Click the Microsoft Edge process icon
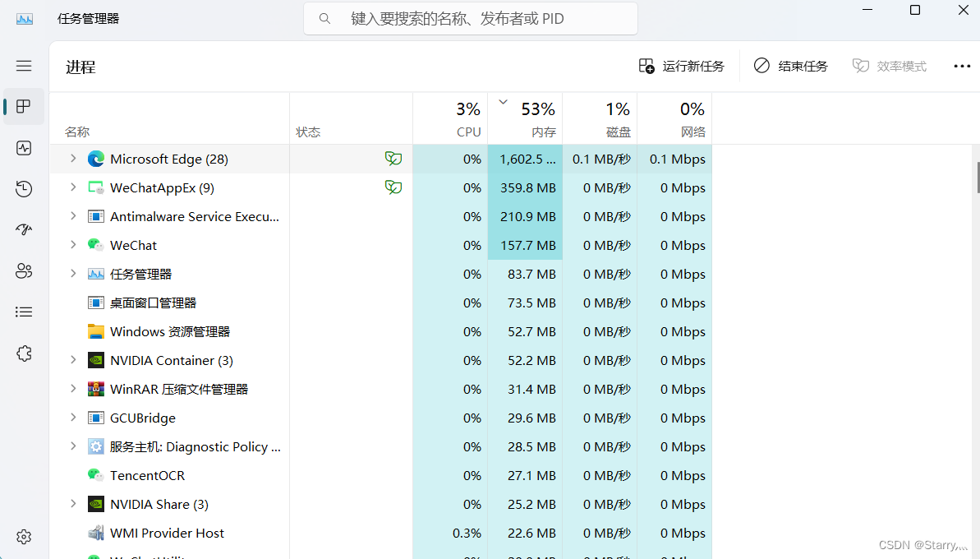The width and height of the screenshot is (980, 559). pyautogui.click(x=95, y=159)
